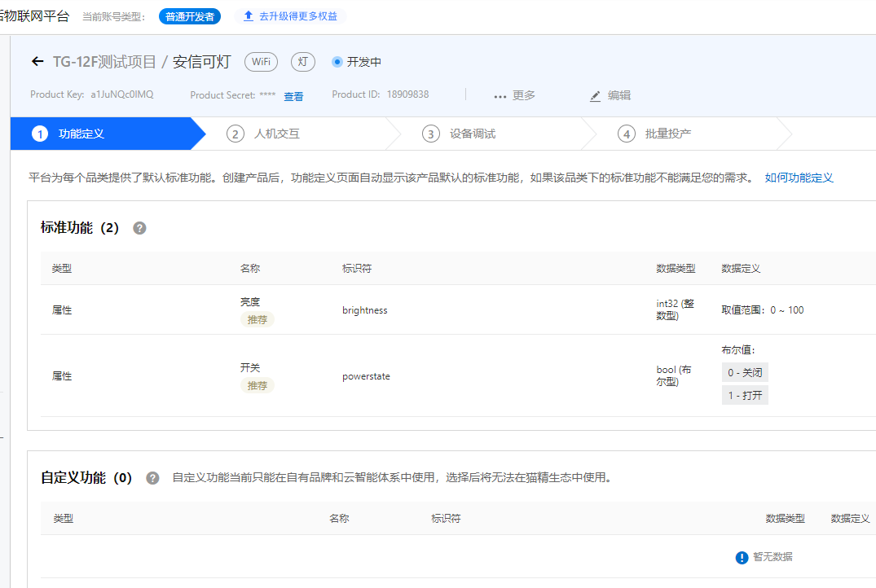Click the back arrow to leave product details
The width and height of the screenshot is (876, 588).
(38, 61)
